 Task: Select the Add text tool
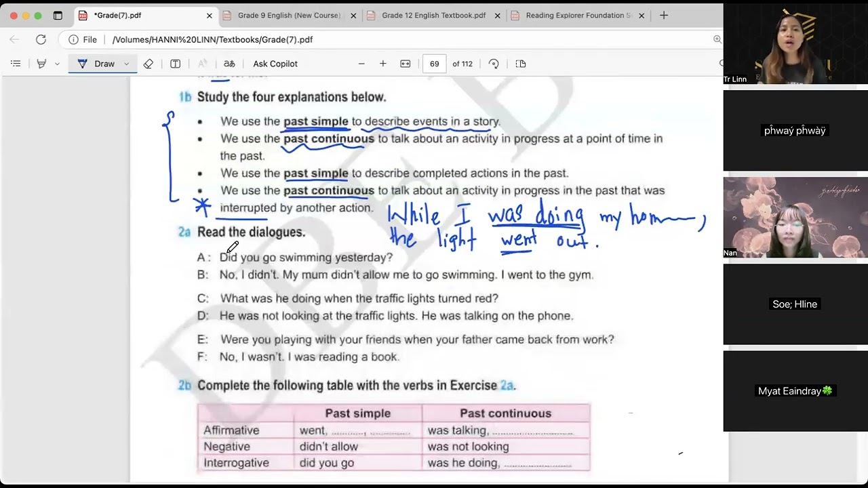click(x=175, y=64)
